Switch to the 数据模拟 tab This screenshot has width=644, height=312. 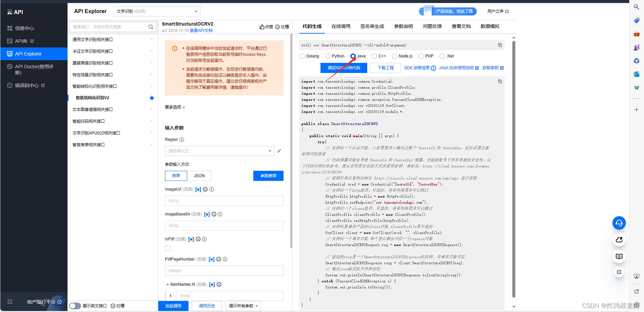click(490, 26)
